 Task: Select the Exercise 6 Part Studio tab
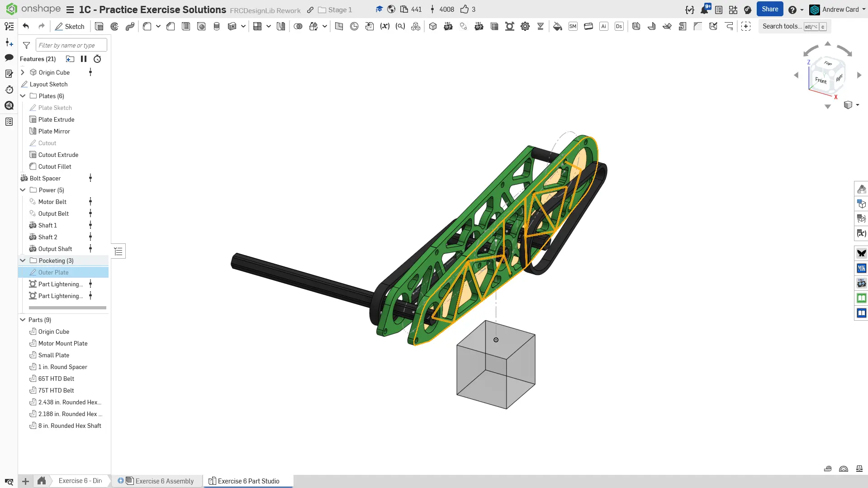coord(248,481)
